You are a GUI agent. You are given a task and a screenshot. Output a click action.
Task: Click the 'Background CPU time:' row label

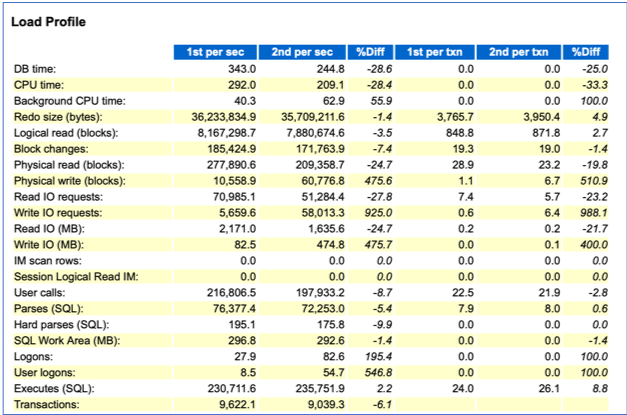coord(66,100)
